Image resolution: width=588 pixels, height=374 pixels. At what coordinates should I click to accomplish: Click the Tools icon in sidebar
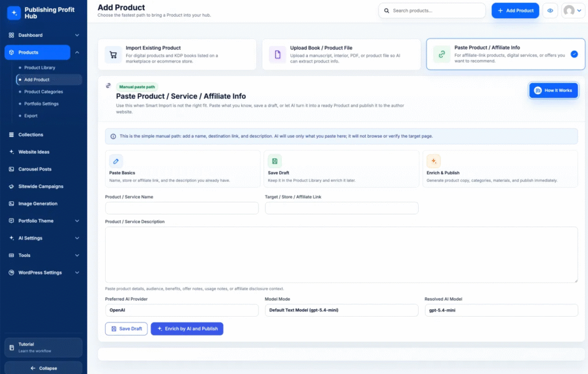click(x=11, y=255)
